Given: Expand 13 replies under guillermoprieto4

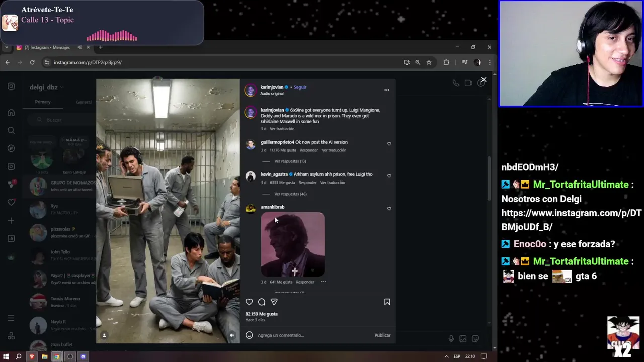Looking at the screenshot, I should coord(290,161).
